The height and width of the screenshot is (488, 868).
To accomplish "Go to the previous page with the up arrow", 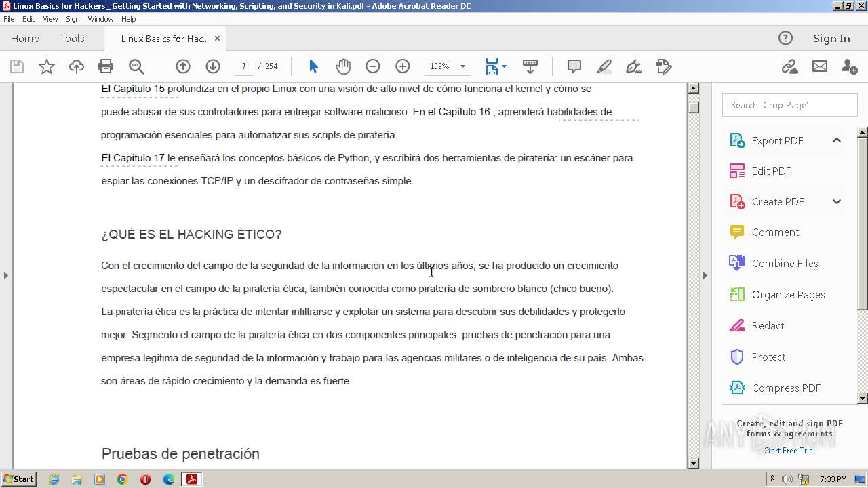I will pyautogui.click(x=183, y=66).
